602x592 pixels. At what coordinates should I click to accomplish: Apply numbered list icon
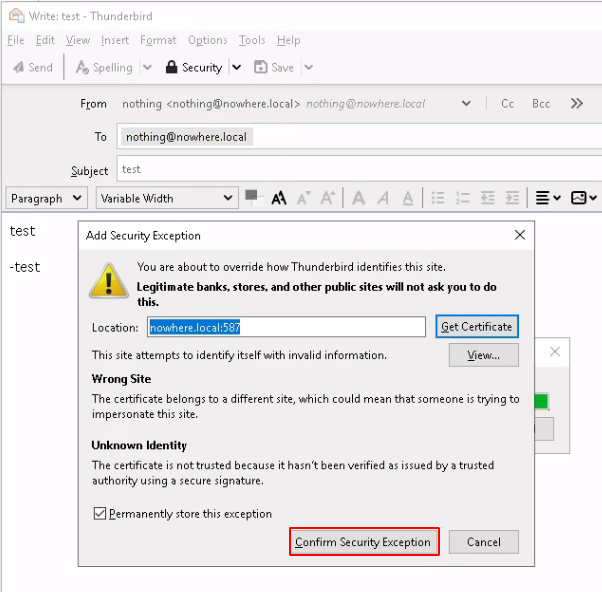click(x=463, y=198)
